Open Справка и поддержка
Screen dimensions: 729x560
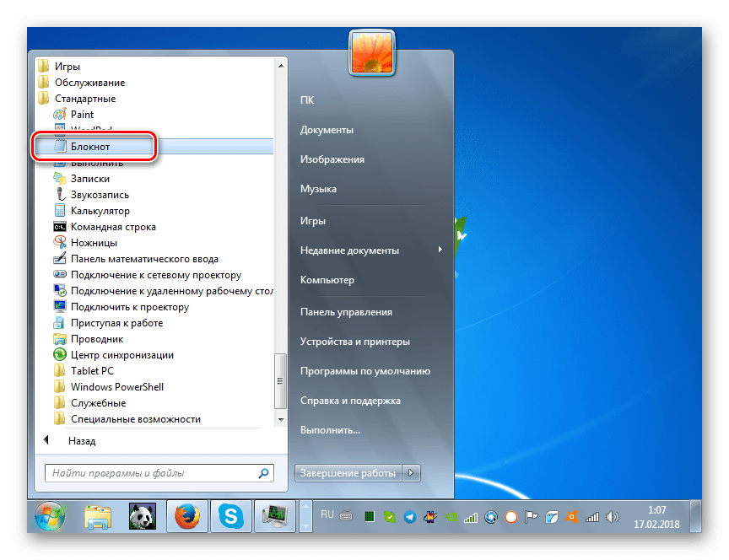[350, 401]
